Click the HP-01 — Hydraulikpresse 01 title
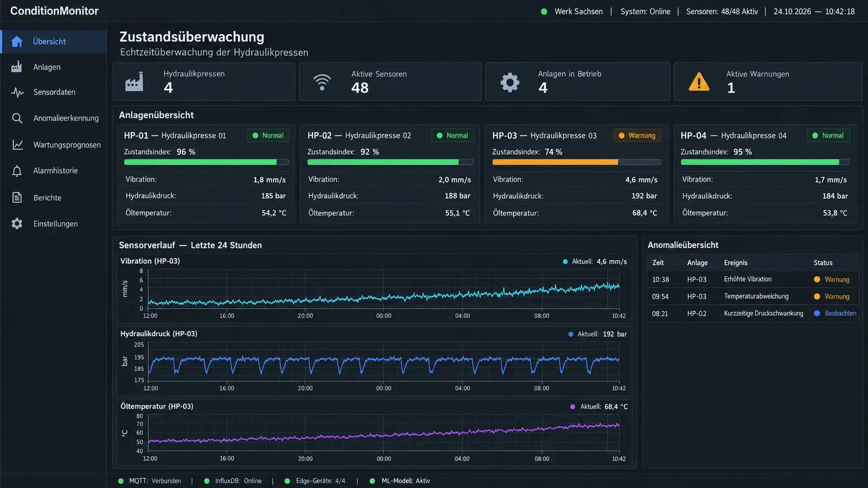This screenshot has height=488, width=868. (175, 136)
